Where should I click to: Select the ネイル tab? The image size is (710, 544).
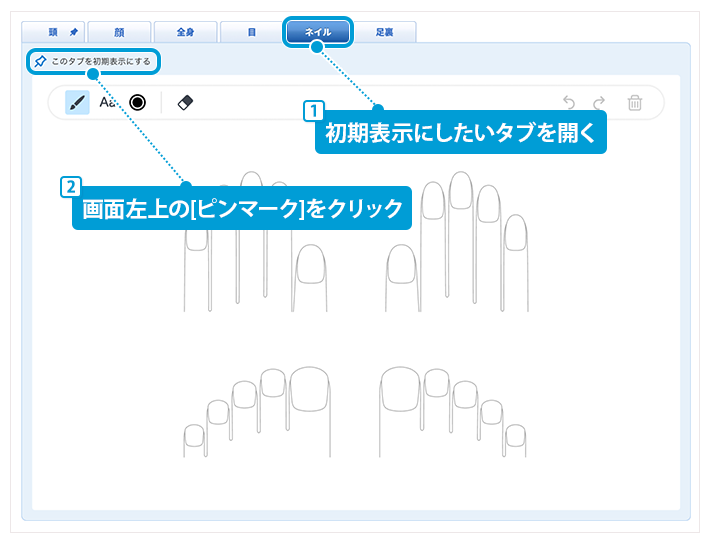(x=317, y=33)
